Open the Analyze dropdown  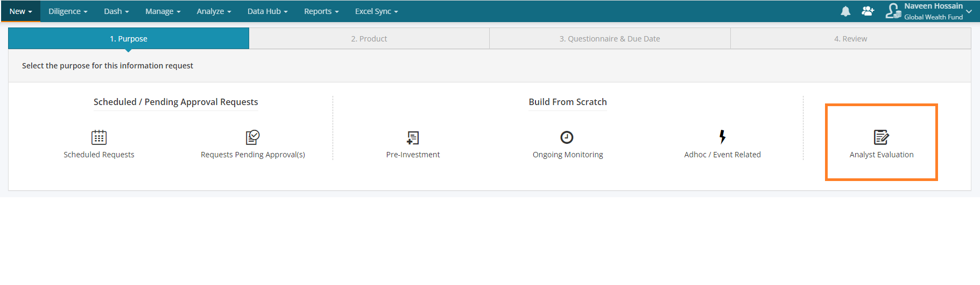point(214,11)
